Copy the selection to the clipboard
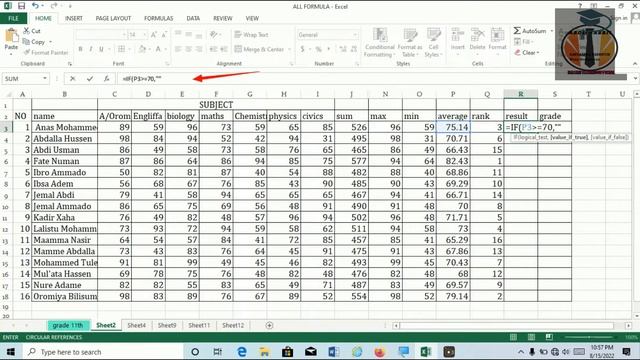The image size is (640, 360). pyautogui.click(x=34, y=42)
